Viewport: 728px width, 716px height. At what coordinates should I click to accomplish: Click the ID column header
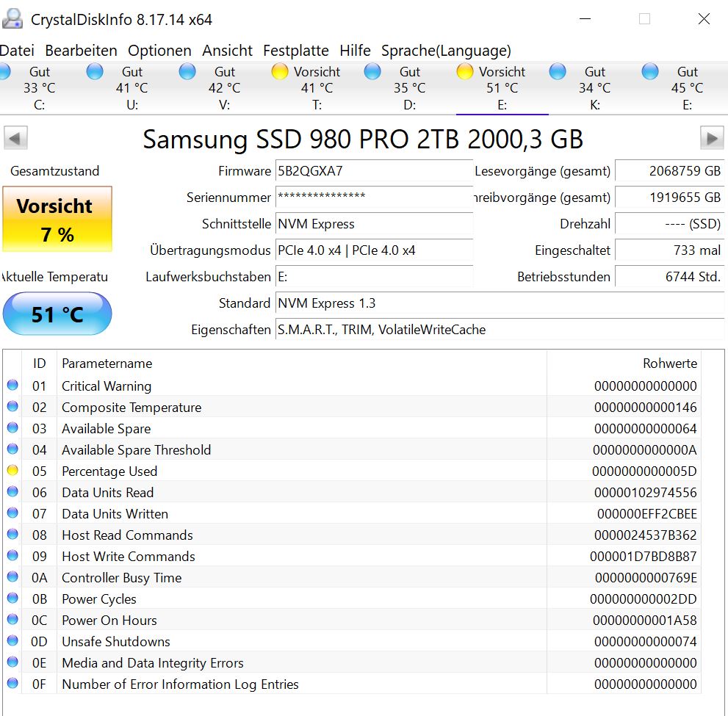pos(40,363)
